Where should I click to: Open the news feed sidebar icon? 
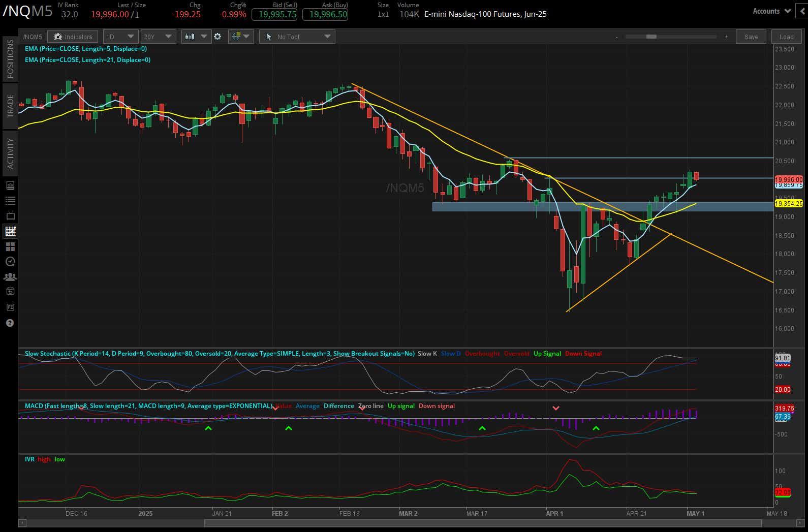click(10, 185)
